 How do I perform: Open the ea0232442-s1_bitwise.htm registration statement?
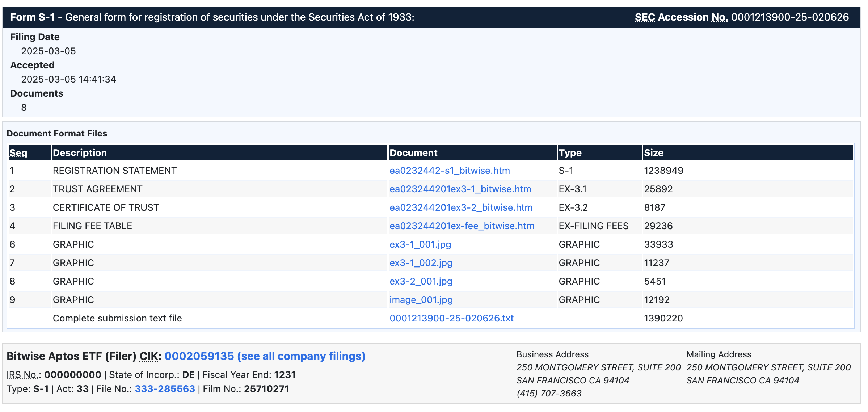449,171
